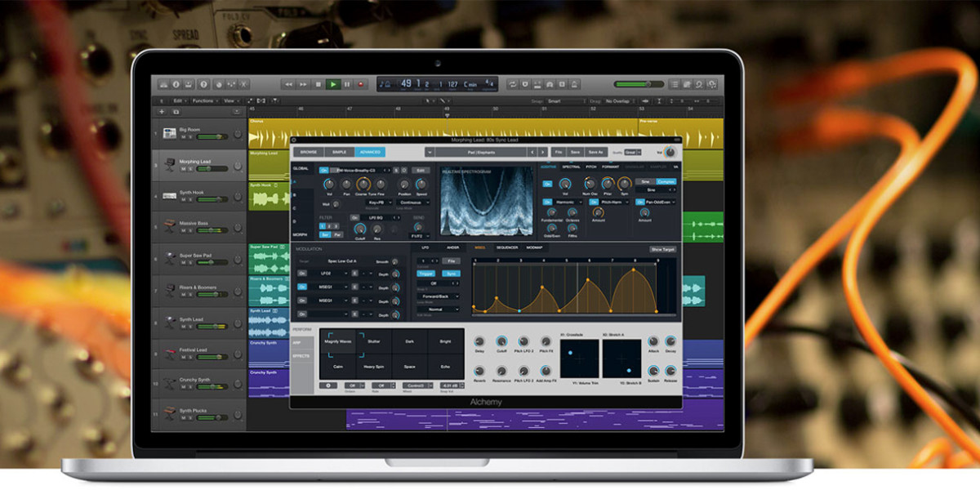Image resolution: width=980 pixels, height=490 pixels.
Task: Switch to the BROWSE view tab
Action: 309,152
